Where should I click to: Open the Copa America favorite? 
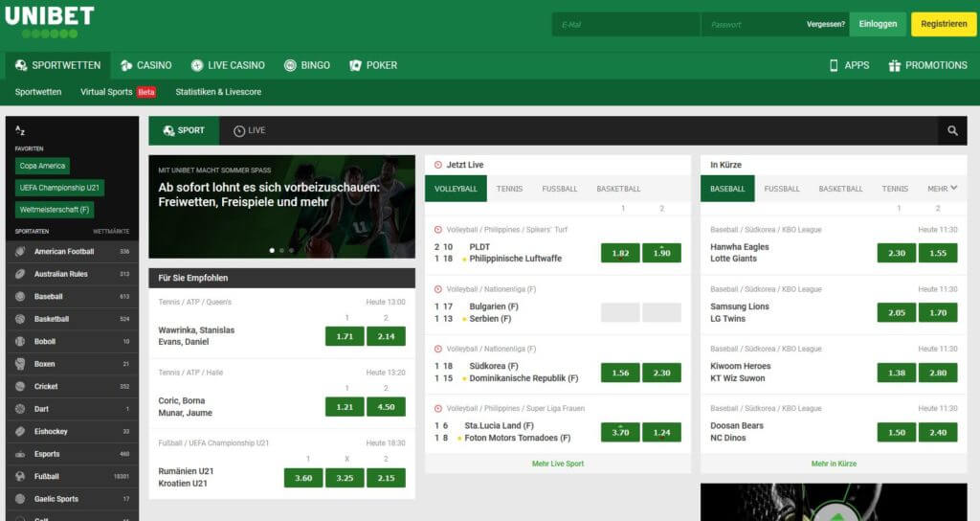[42, 166]
